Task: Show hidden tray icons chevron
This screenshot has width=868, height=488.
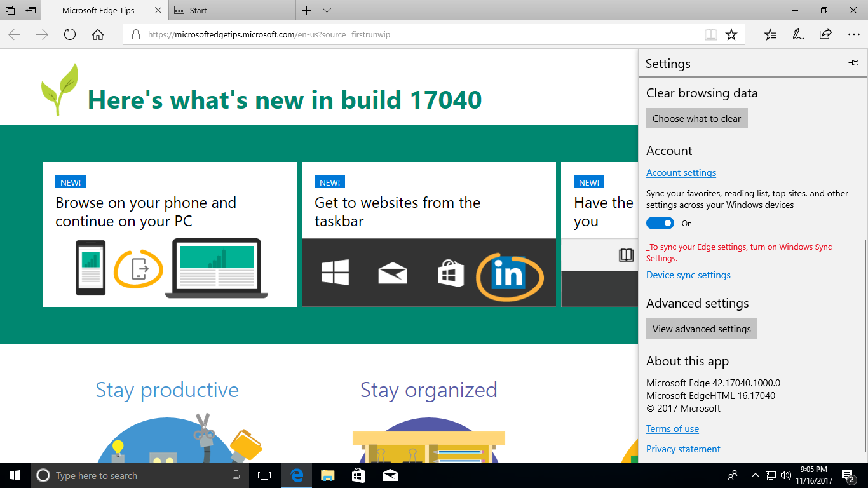Action: click(756, 475)
